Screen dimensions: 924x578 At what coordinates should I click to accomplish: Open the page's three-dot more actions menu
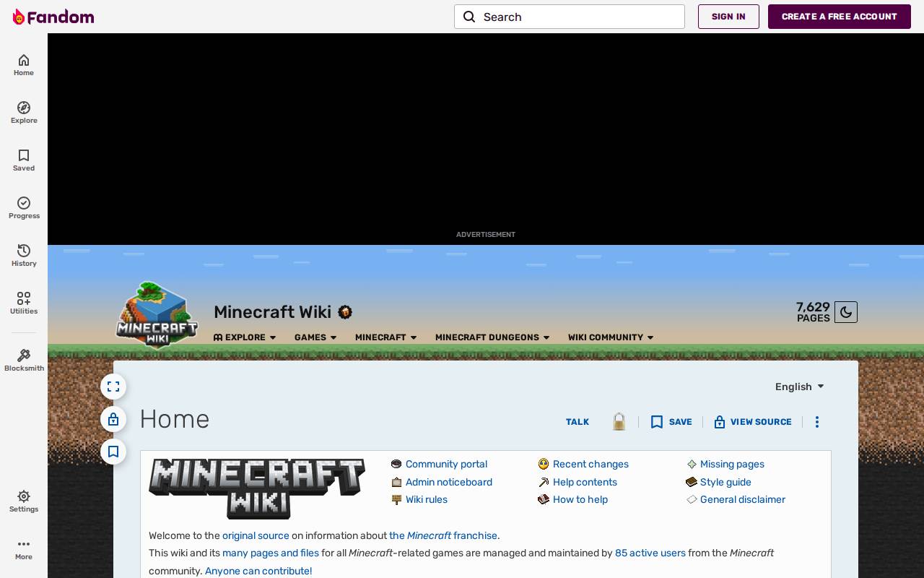(x=817, y=422)
